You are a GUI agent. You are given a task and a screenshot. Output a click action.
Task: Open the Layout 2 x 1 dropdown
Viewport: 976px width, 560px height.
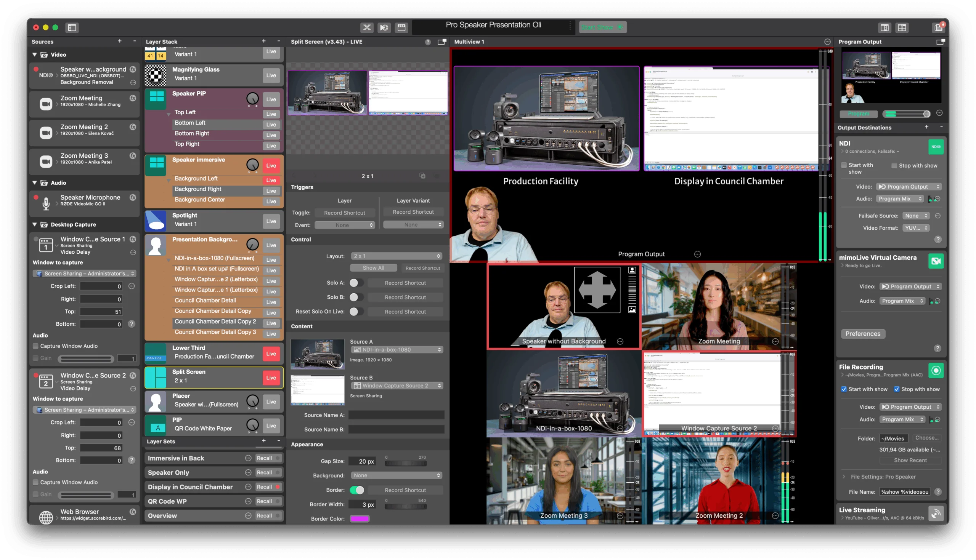tap(396, 256)
